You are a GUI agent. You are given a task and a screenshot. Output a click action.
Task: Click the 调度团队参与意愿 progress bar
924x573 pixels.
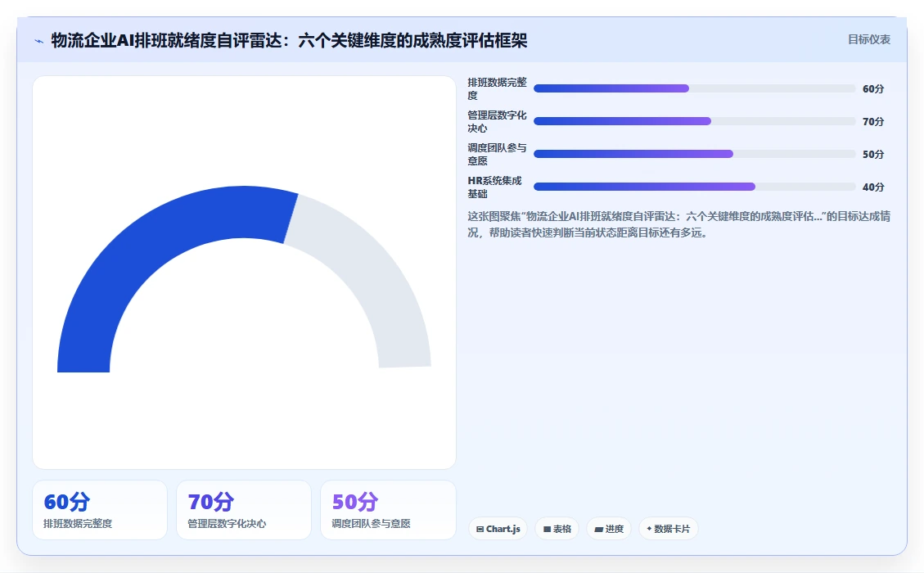694,154
